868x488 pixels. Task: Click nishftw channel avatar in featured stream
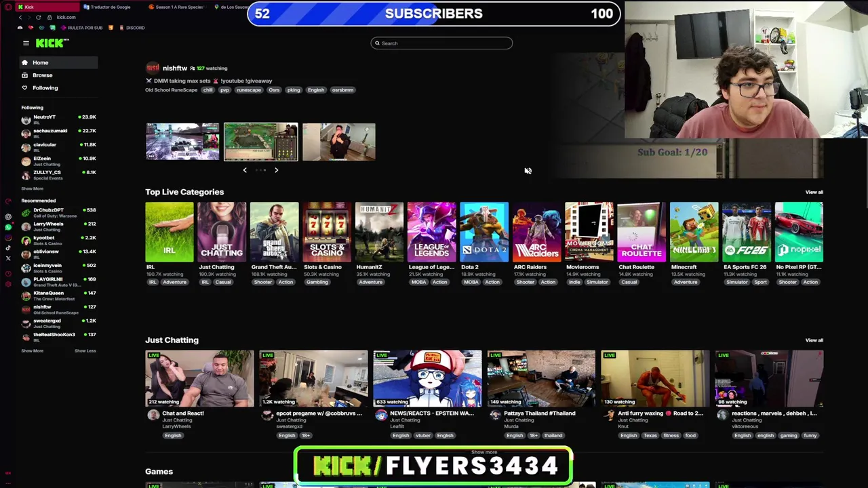point(153,68)
